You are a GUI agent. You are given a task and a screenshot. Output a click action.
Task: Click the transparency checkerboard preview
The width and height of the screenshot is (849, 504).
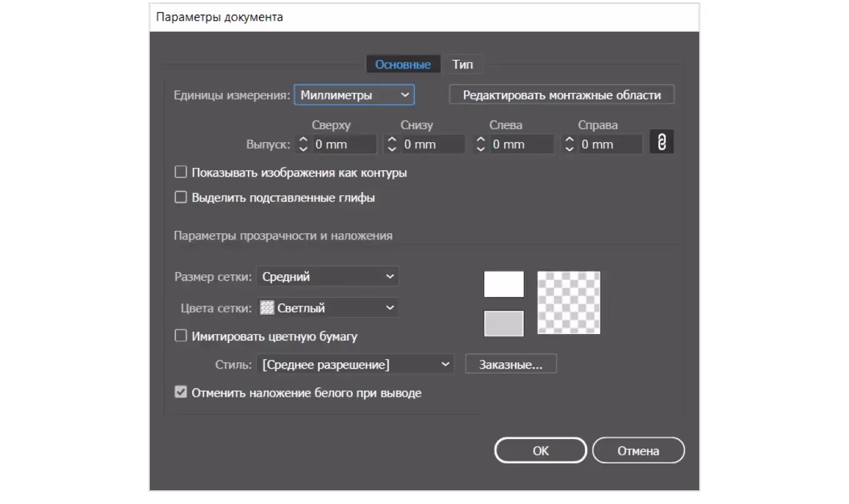tap(569, 303)
